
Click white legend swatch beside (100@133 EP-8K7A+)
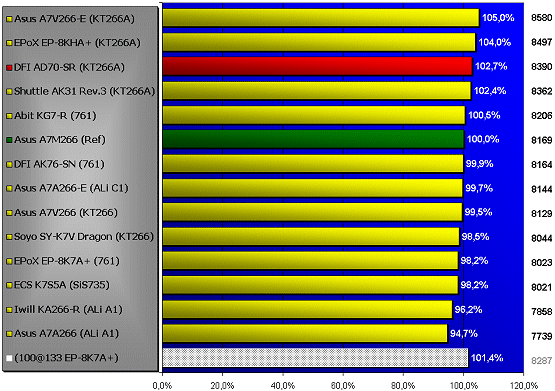(9, 358)
